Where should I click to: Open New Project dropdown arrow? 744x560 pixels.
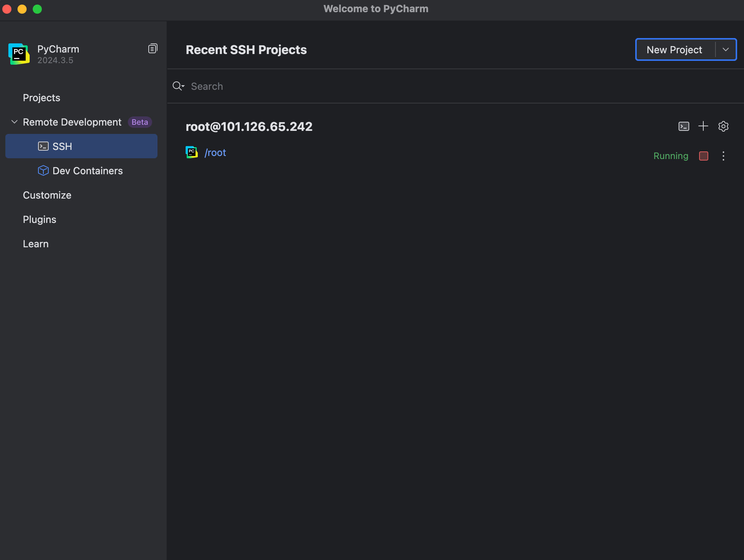coord(726,49)
